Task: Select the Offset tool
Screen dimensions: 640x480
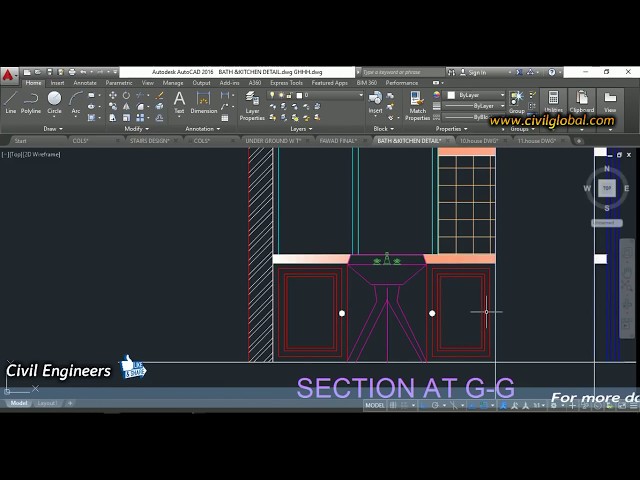Action: coord(160,118)
